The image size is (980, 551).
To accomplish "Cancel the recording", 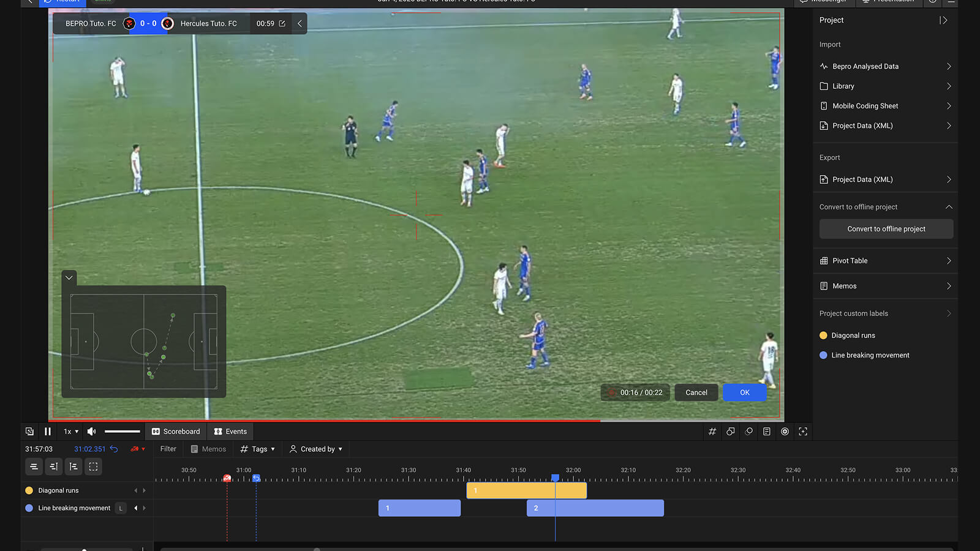I will (696, 392).
